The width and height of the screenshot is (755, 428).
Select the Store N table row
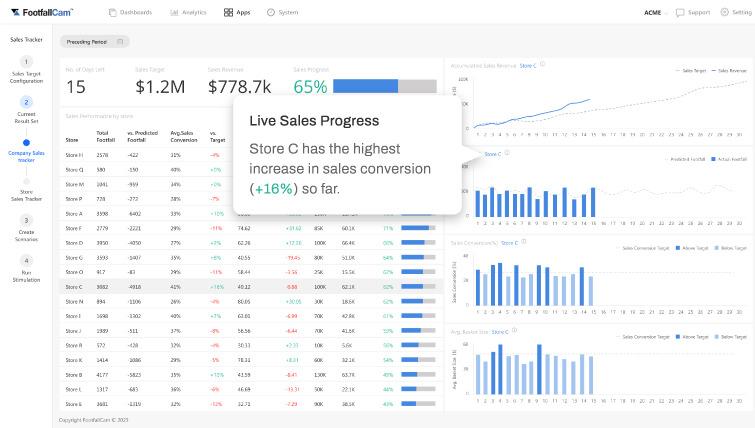tap(251, 301)
